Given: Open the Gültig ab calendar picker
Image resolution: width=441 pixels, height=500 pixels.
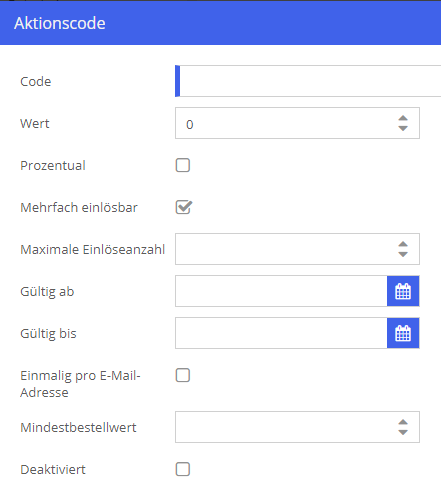Looking at the screenshot, I should (x=403, y=291).
